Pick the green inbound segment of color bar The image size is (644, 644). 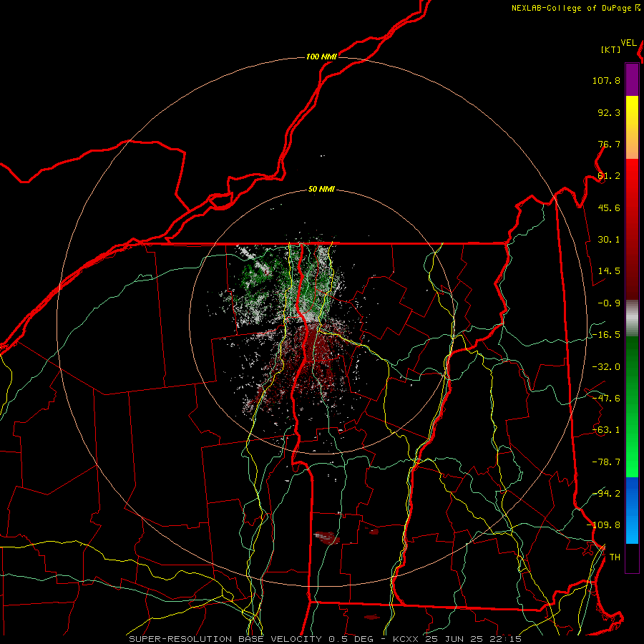[632, 406]
